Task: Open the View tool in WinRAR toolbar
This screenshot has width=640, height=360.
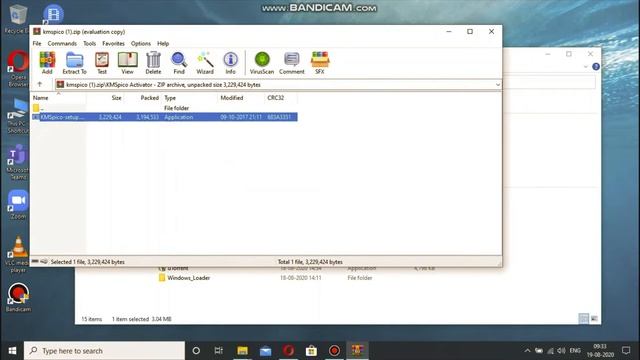Action: click(127, 63)
